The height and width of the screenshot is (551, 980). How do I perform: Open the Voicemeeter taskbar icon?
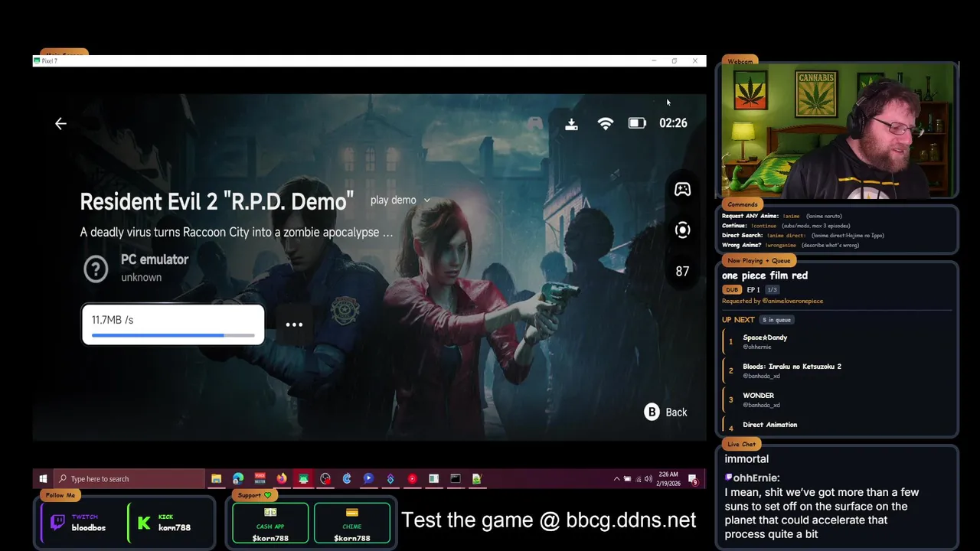(x=260, y=479)
